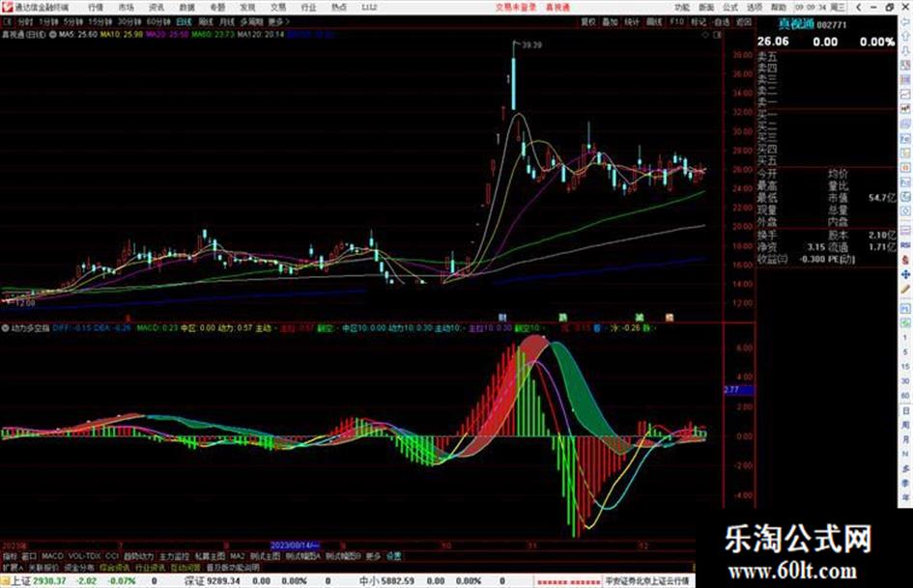Click the top arrow icon in right sidebar

pyautogui.click(x=905, y=21)
